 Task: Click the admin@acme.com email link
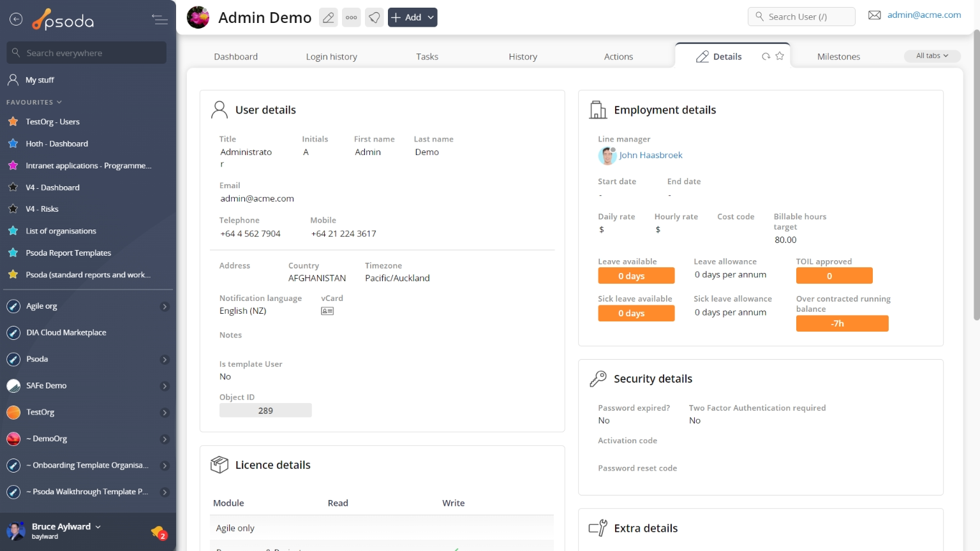924,15
